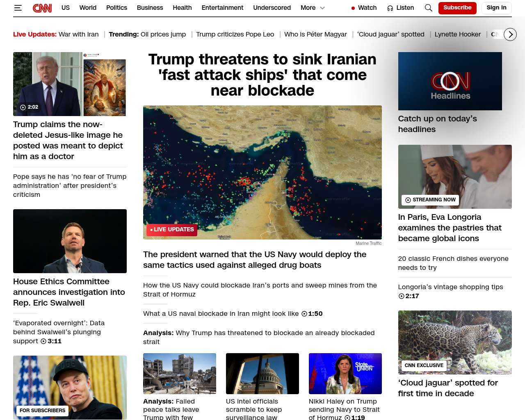
Task: Click the CNN logo
Action: pos(42,8)
